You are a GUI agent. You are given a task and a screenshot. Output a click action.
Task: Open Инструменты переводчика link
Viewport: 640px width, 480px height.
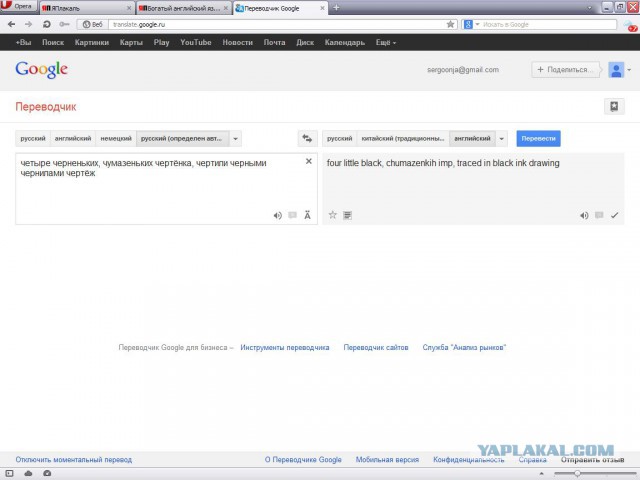pyautogui.click(x=284, y=348)
